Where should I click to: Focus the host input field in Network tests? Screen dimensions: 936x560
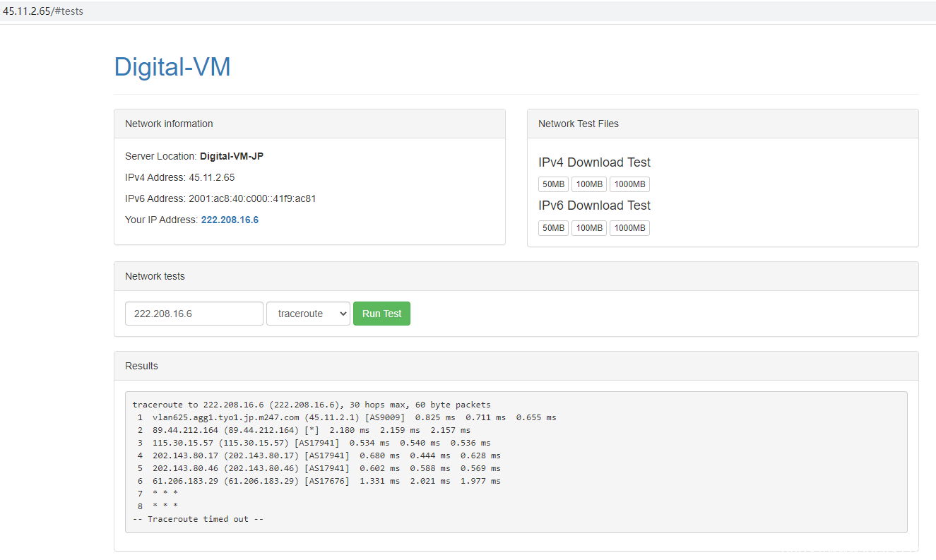click(194, 314)
